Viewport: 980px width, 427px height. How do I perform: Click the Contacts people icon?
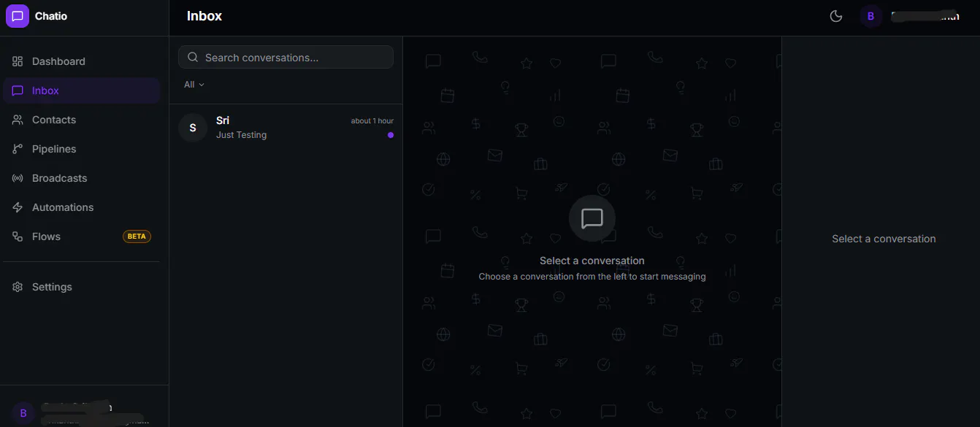pyautogui.click(x=18, y=120)
